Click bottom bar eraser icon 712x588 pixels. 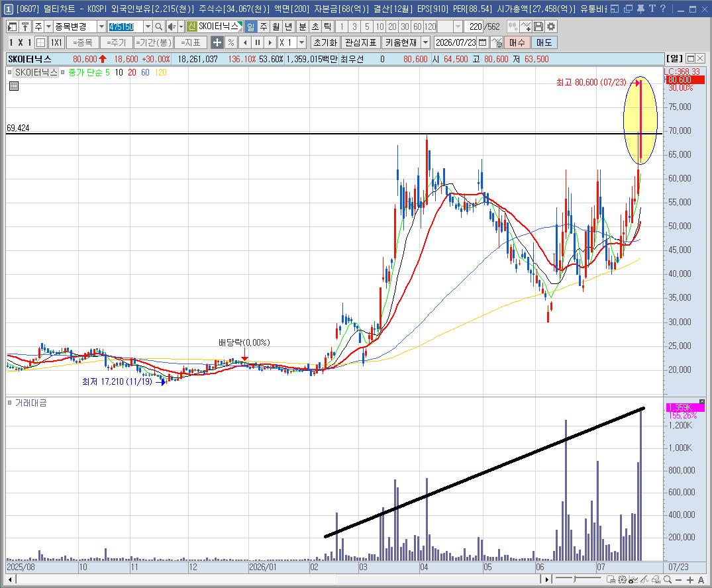[x=656, y=579]
